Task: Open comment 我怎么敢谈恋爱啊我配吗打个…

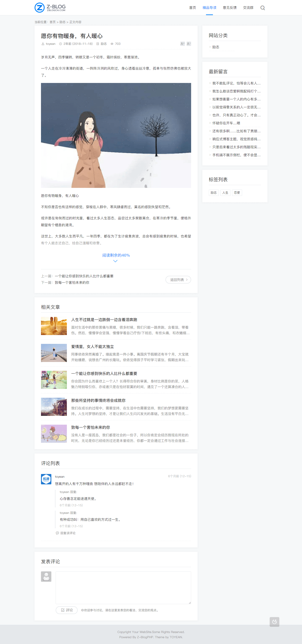Action: pyautogui.click(x=236, y=91)
